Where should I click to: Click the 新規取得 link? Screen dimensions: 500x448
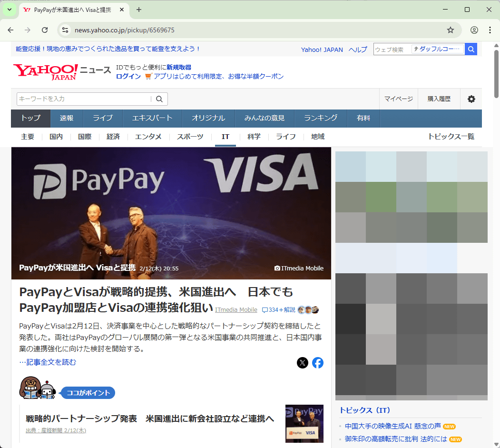pyautogui.click(x=179, y=67)
